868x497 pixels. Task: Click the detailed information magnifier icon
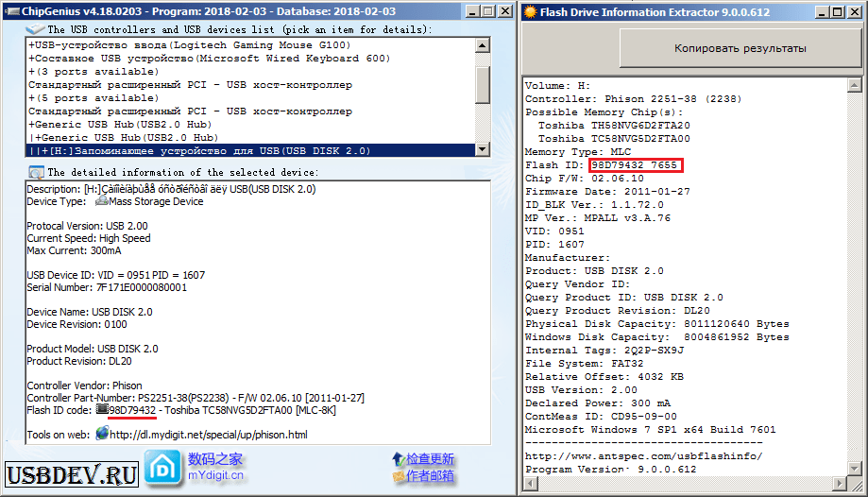[36, 172]
